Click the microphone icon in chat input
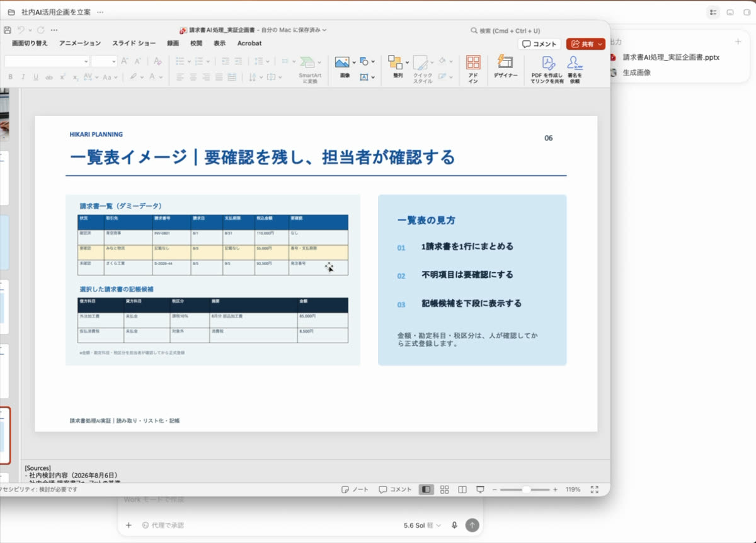The height and width of the screenshot is (543, 756). (x=454, y=525)
